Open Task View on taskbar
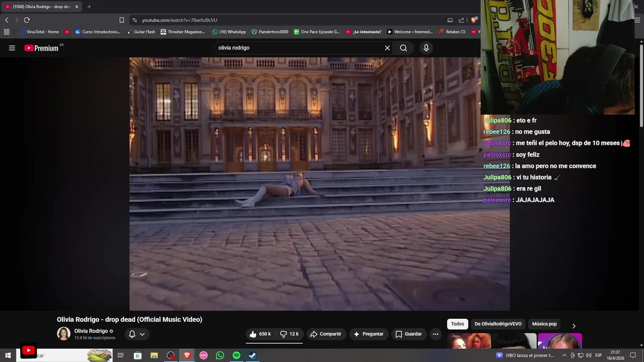The image size is (644, 362). coord(121,355)
